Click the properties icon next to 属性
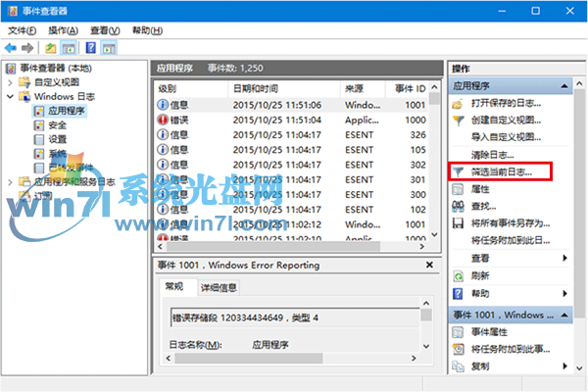This screenshot has width=588, height=392. pyautogui.click(x=458, y=188)
